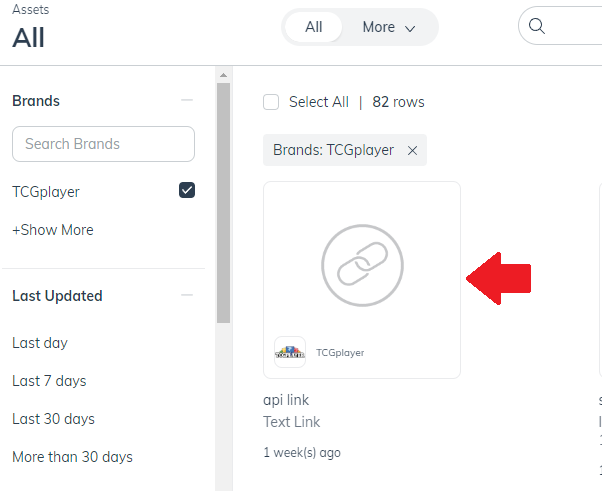The height and width of the screenshot is (491, 602).
Task: Open the api link asset title
Action: pyautogui.click(x=286, y=400)
